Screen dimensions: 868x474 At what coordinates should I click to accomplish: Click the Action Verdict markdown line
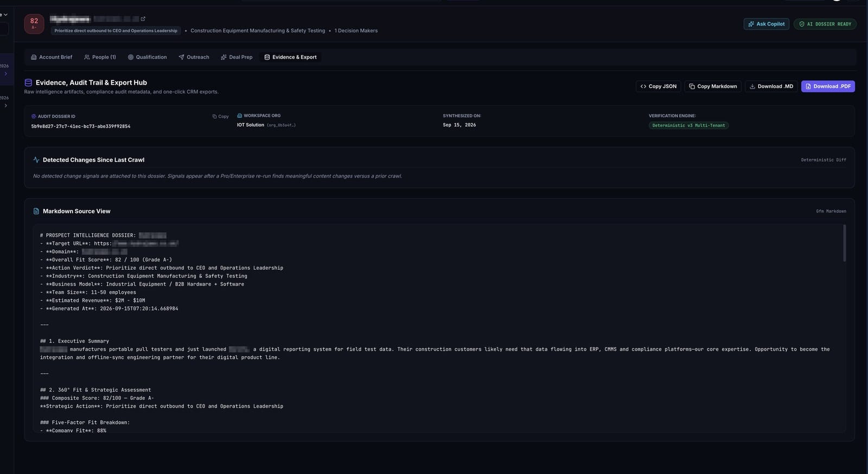pos(162,268)
